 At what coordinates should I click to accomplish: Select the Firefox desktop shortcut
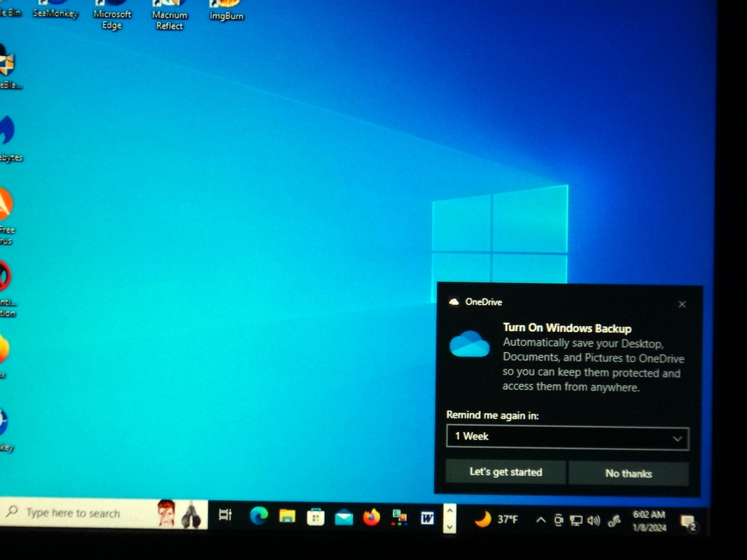pyautogui.click(x=4, y=356)
